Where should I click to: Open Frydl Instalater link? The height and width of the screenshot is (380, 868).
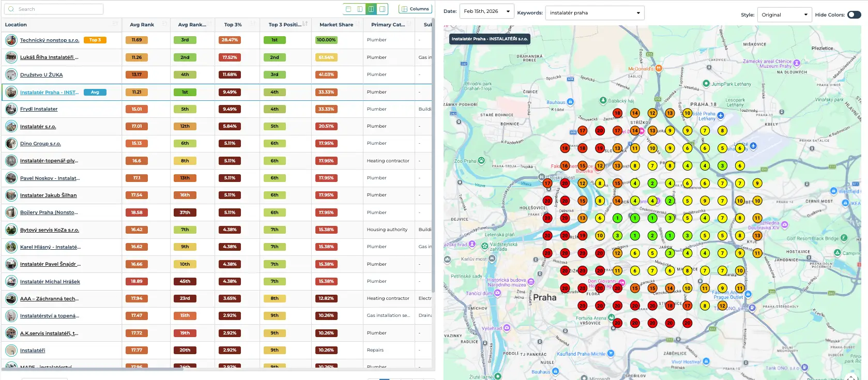pos(39,109)
